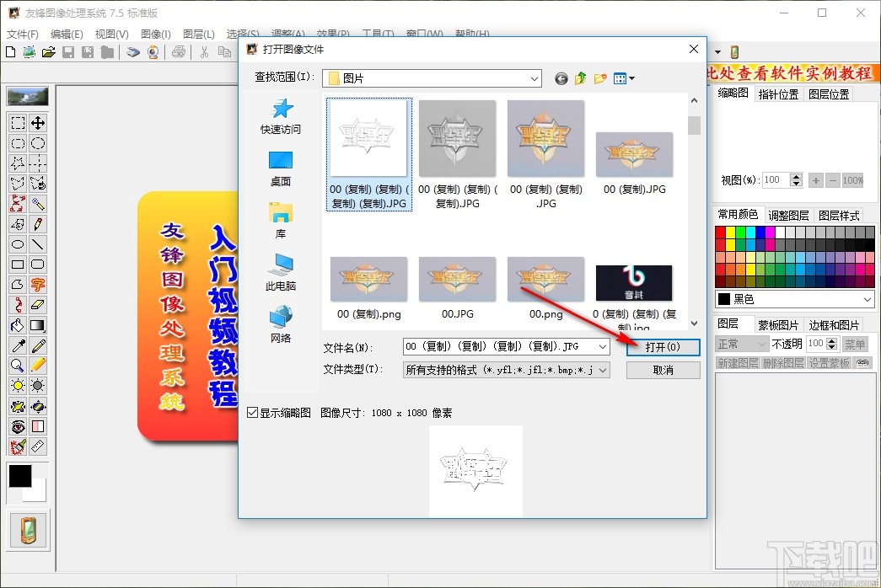Go up one folder level in dialog

point(580,78)
